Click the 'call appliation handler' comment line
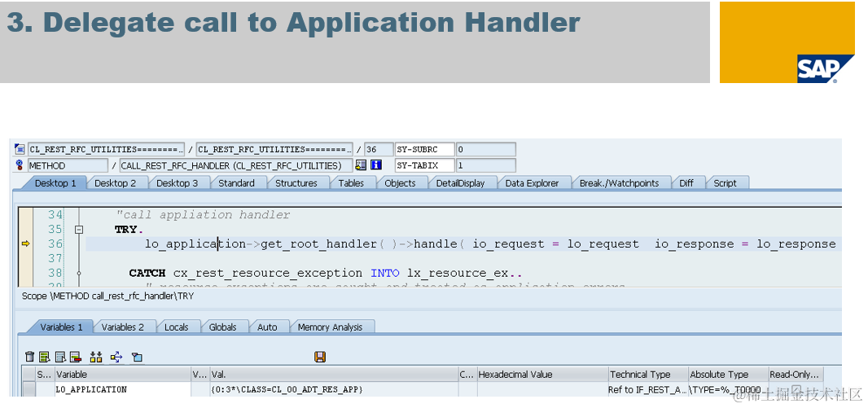The image size is (868, 408). [203, 215]
